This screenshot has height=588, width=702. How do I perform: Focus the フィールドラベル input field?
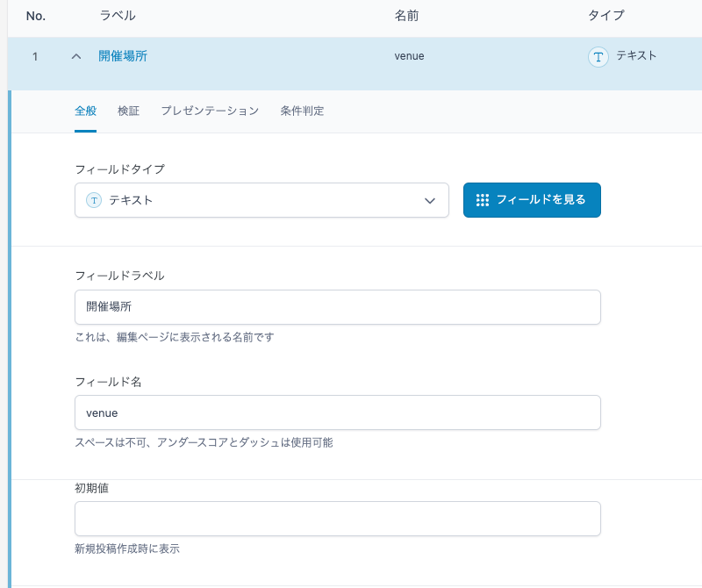click(x=338, y=307)
